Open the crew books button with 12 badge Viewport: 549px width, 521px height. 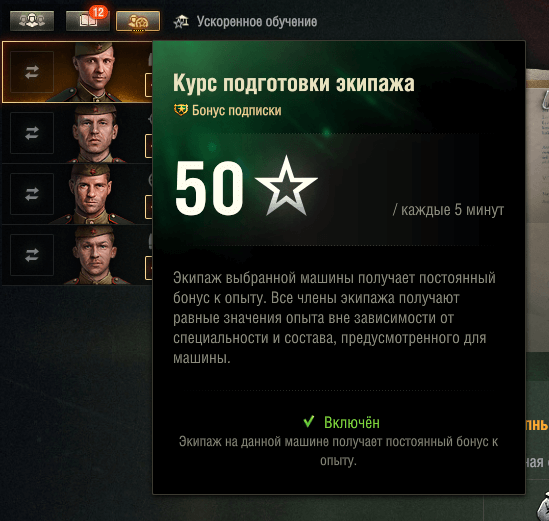88,21
